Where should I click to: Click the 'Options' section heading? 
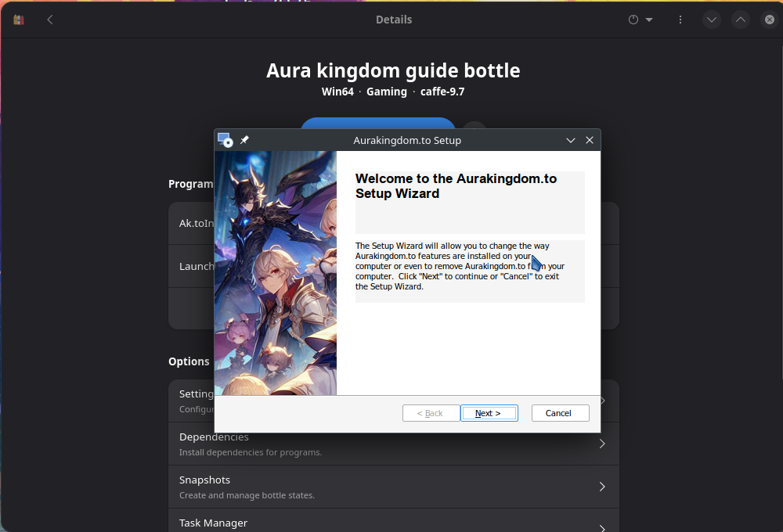coord(189,361)
